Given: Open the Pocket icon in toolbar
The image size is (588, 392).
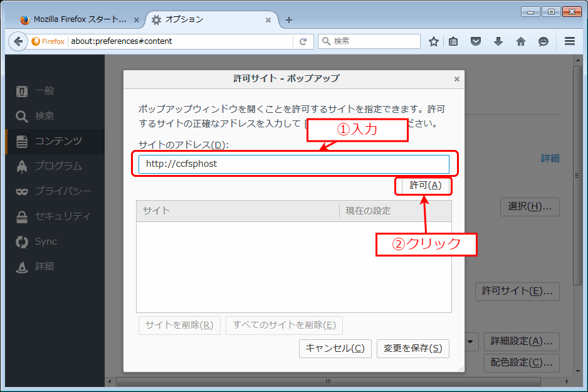Looking at the screenshot, I should (x=476, y=41).
